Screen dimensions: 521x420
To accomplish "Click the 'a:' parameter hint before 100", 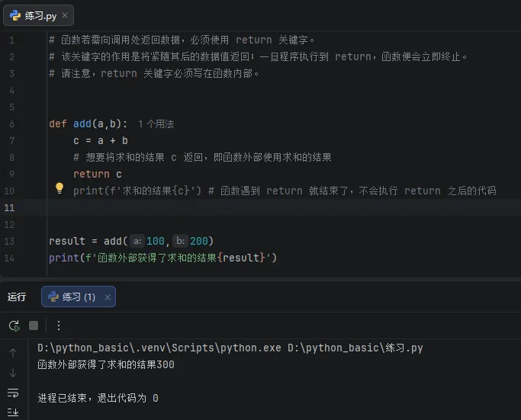I will coord(137,241).
